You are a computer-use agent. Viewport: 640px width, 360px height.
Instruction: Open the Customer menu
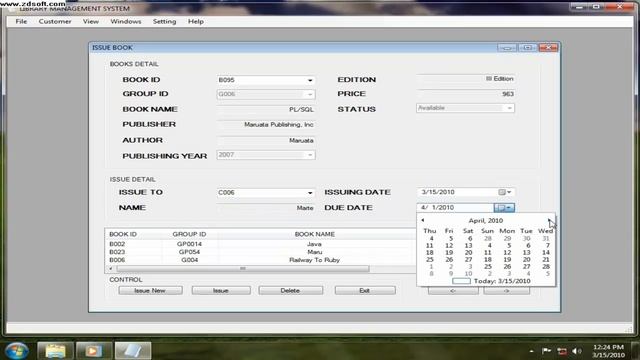[55, 21]
